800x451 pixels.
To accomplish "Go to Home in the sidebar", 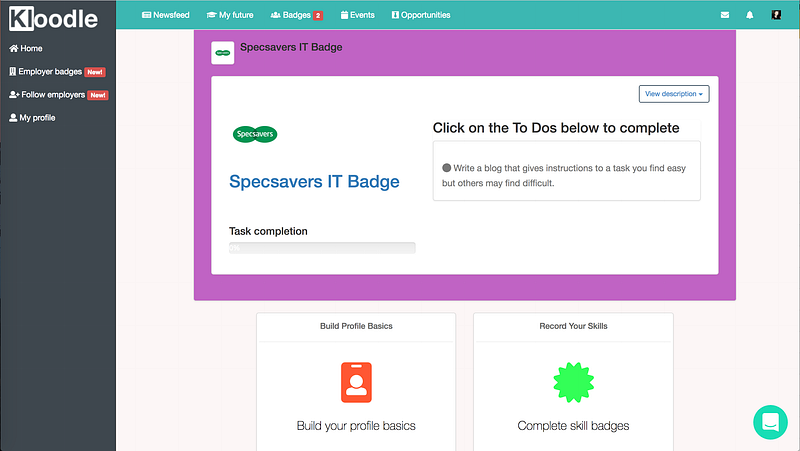I will [x=26, y=48].
